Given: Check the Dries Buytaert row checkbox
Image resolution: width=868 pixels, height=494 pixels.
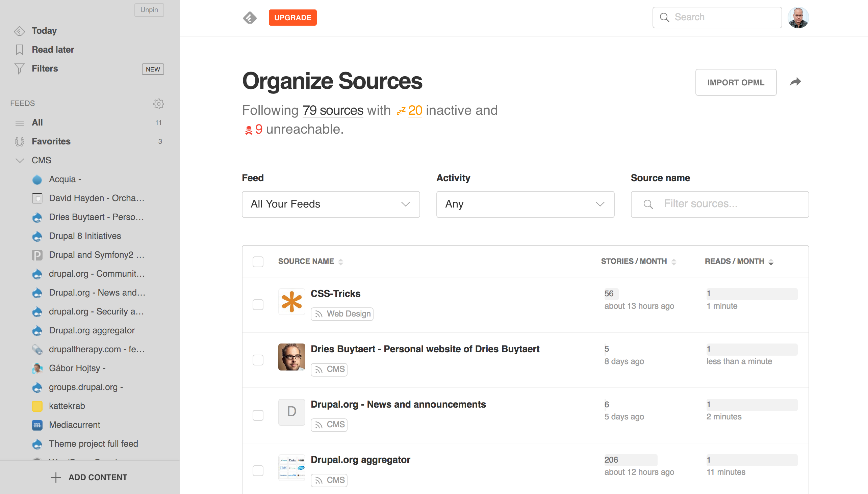Looking at the screenshot, I should [x=258, y=360].
